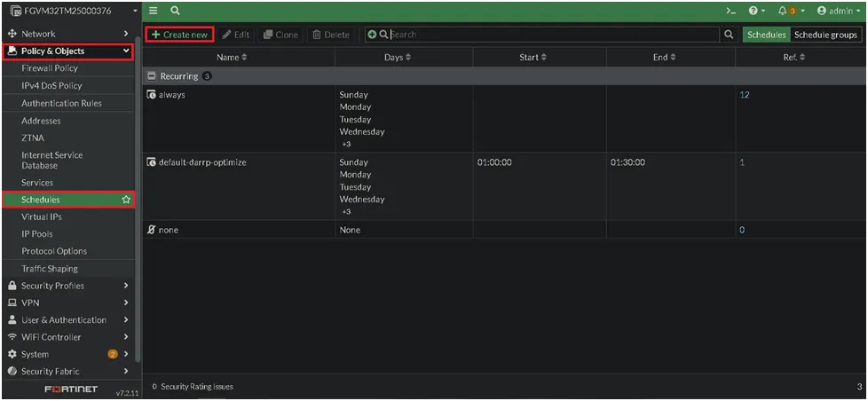Click end time 01:30:00

627,162
